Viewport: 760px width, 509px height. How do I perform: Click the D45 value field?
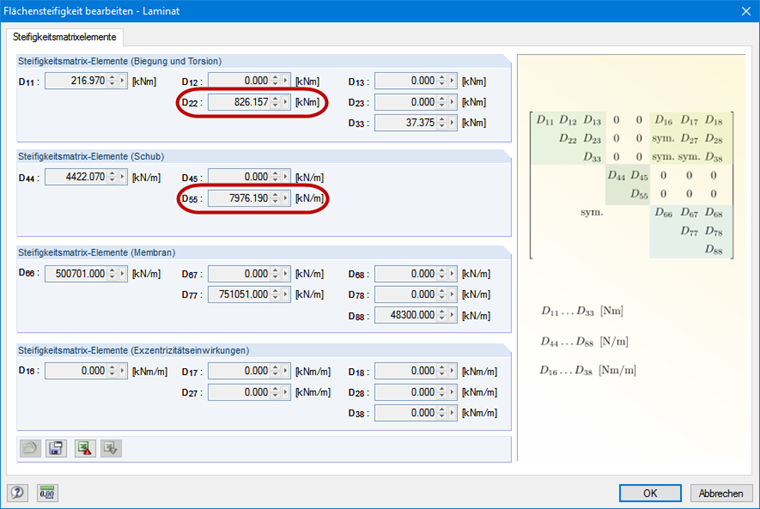click(x=239, y=177)
